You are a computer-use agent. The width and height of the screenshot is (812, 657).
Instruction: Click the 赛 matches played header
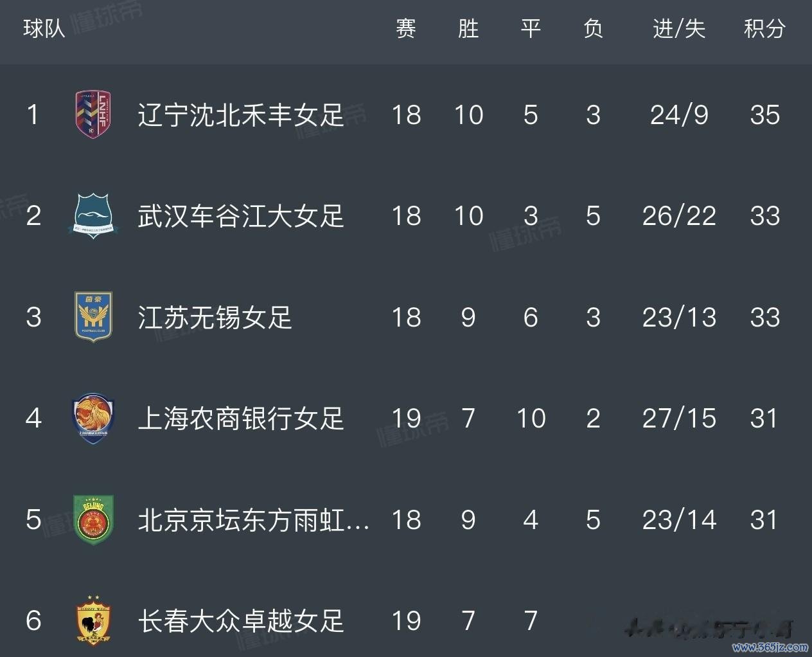coord(406,29)
